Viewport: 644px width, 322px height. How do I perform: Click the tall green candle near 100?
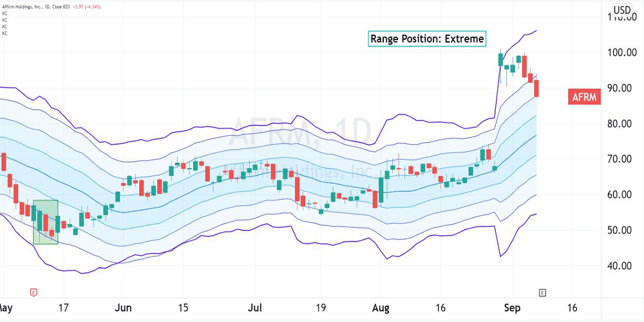tap(500, 59)
